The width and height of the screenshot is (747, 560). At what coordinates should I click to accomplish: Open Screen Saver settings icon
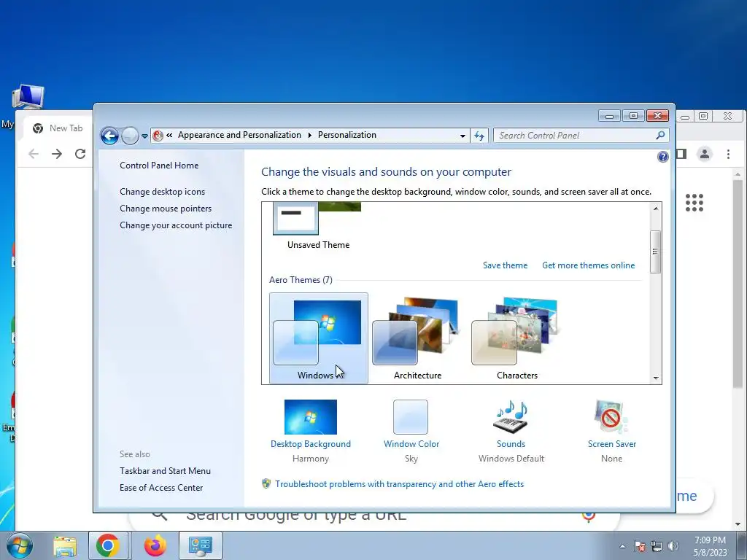(611, 416)
